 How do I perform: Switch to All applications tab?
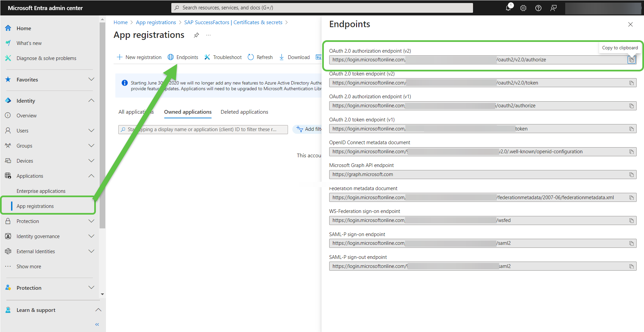coord(136,112)
